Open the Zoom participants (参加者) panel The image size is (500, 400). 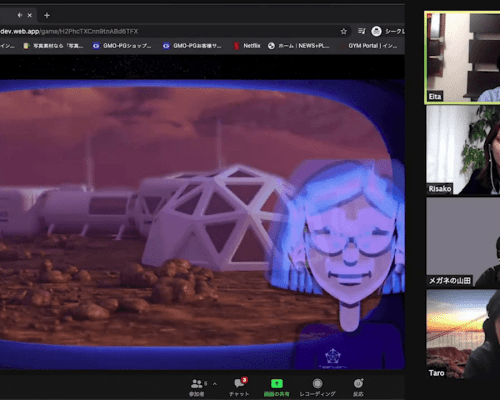[x=198, y=387]
